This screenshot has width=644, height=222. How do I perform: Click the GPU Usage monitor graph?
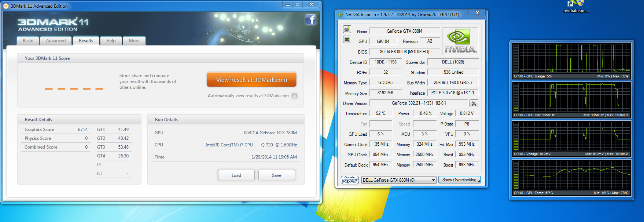572,61
